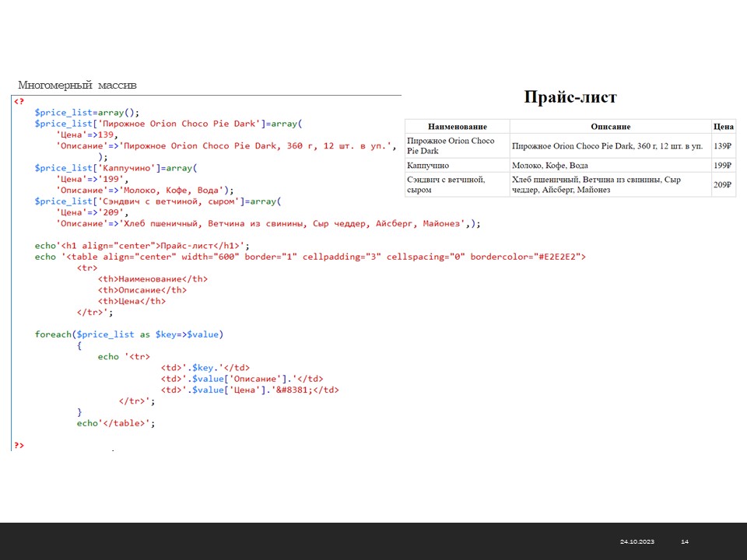Select the "Сэндвич с ветчиной, сыром" table cell
This screenshot has width=747, height=560.
tap(446, 184)
